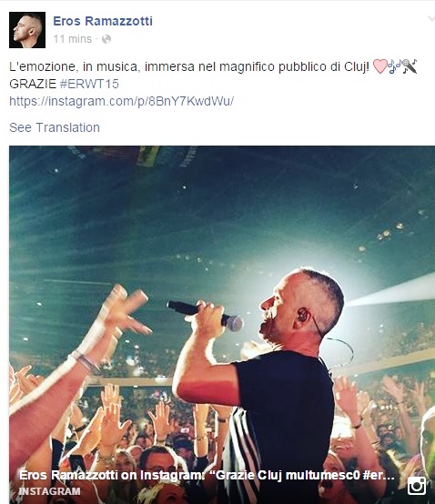
Task: Click the pink heart emoji
Action: (x=379, y=66)
